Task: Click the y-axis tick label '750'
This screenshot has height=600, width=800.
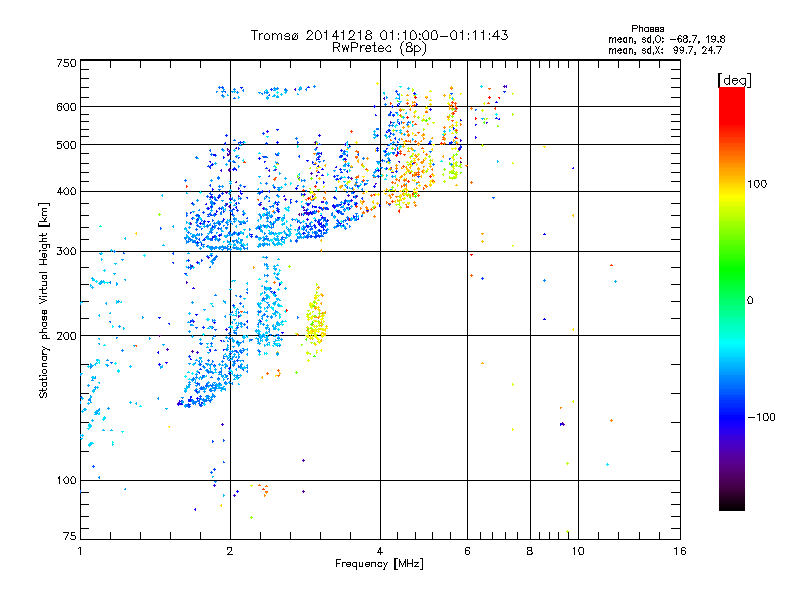Action: click(x=66, y=63)
